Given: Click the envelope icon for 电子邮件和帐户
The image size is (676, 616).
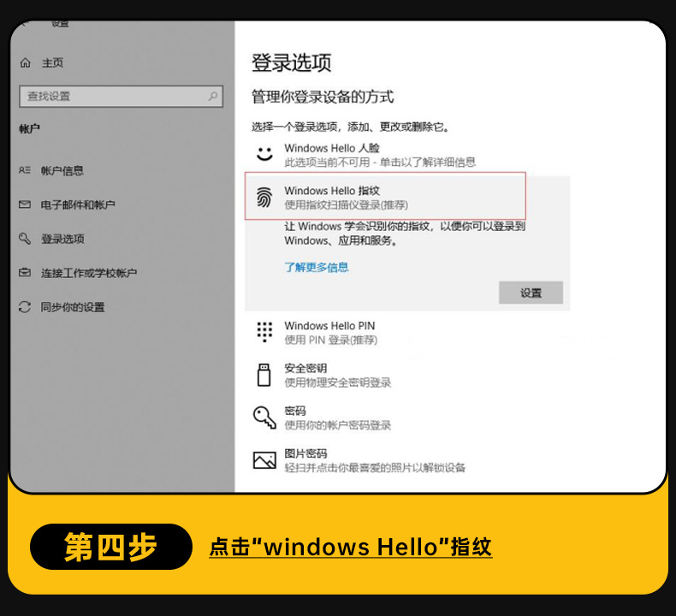Looking at the screenshot, I should [25, 204].
